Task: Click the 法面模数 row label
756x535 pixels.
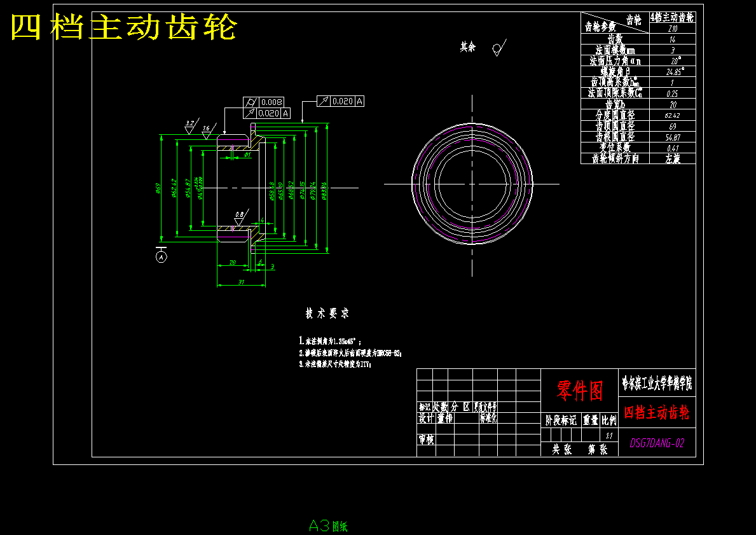Action: (x=615, y=50)
